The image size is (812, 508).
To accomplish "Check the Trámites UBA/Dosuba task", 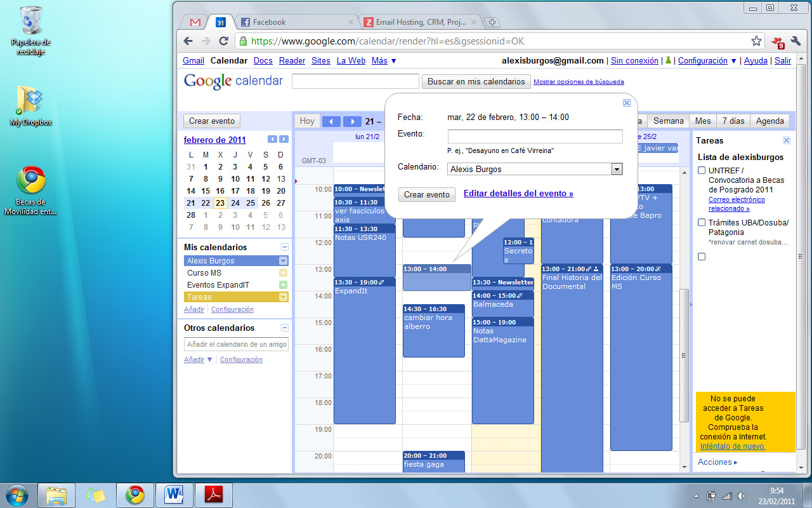I will [x=702, y=222].
